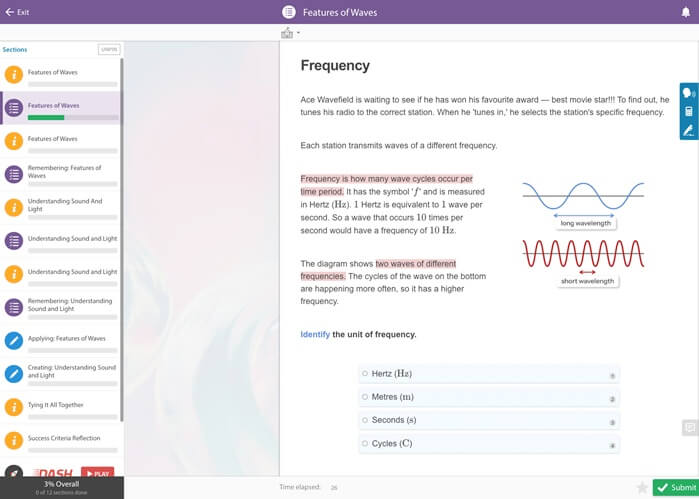Click the 3% Overall progress panel

(x=62, y=487)
